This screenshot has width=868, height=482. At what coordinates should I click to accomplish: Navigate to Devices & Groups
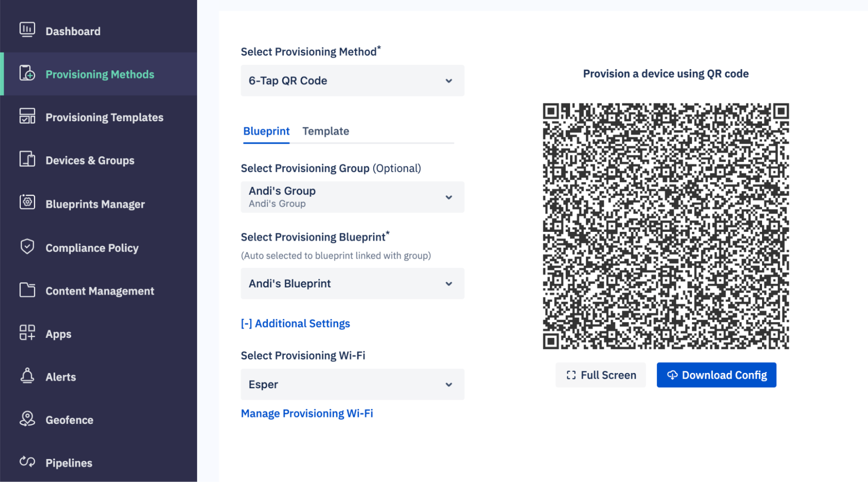coord(89,160)
